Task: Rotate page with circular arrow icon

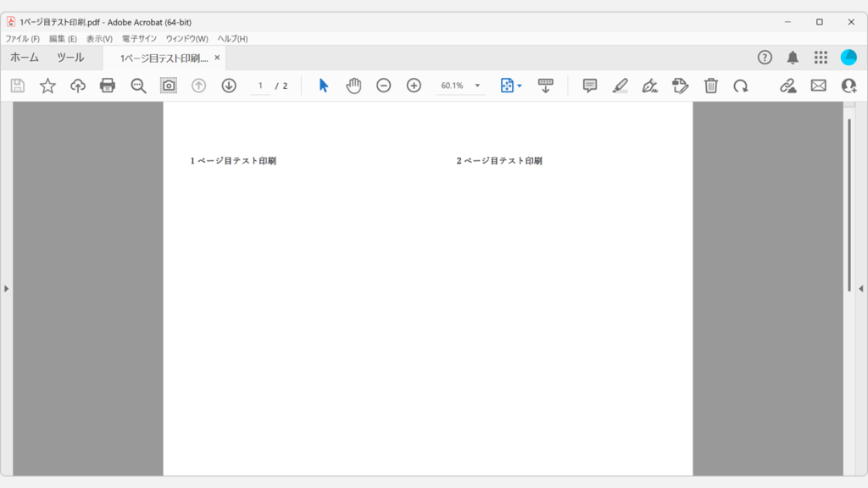Action: click(741, 86)
